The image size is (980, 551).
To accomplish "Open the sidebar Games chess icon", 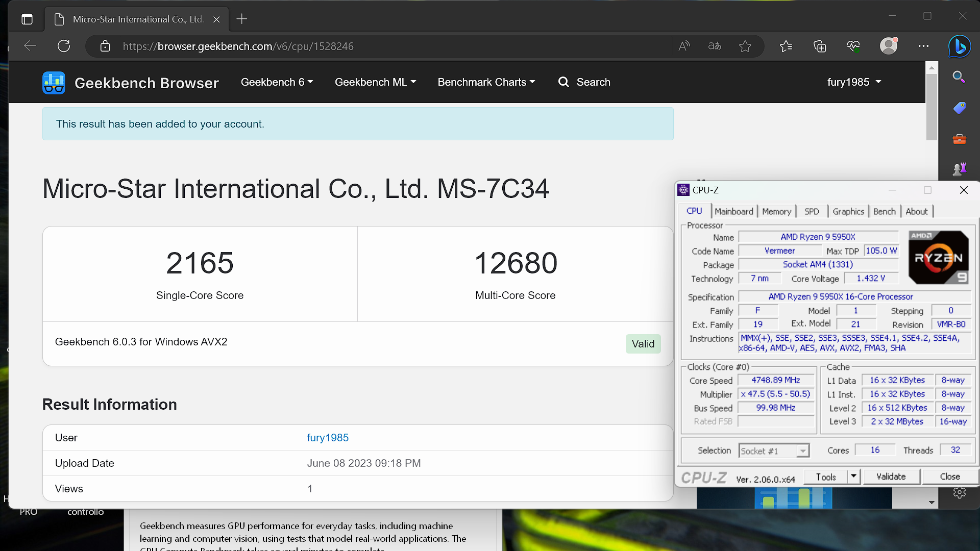I will (x=959, y=169).
